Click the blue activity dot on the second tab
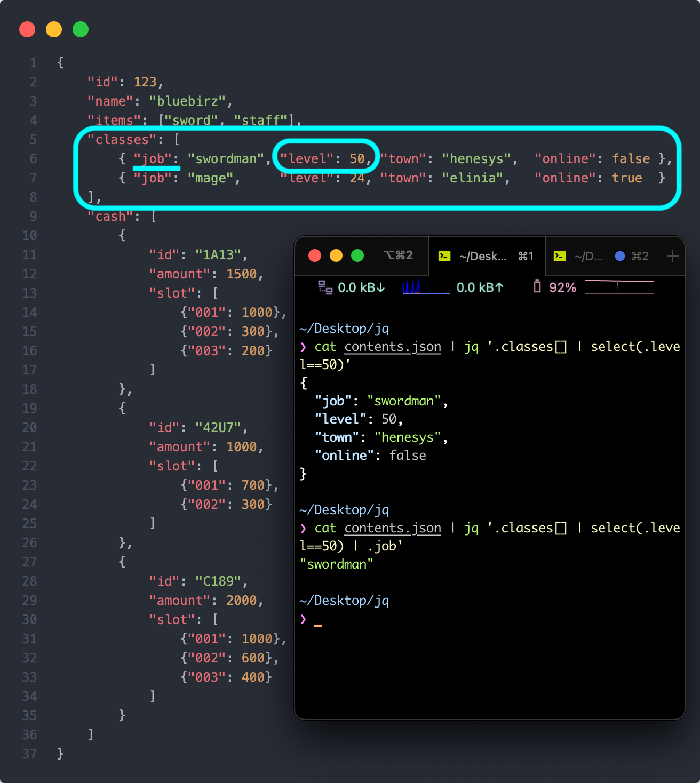700x783 pixels. pos(620,256)
